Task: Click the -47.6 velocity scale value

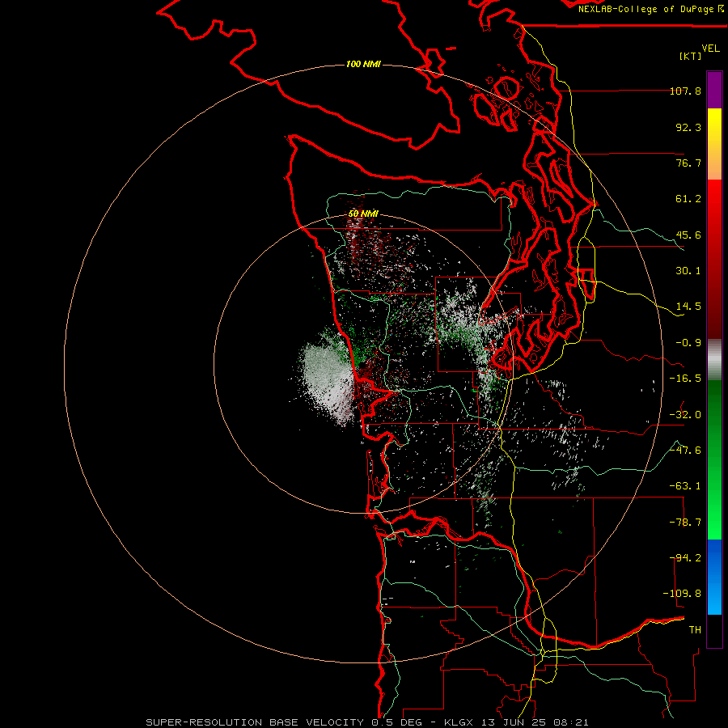Action: click(x=685, y=451)
